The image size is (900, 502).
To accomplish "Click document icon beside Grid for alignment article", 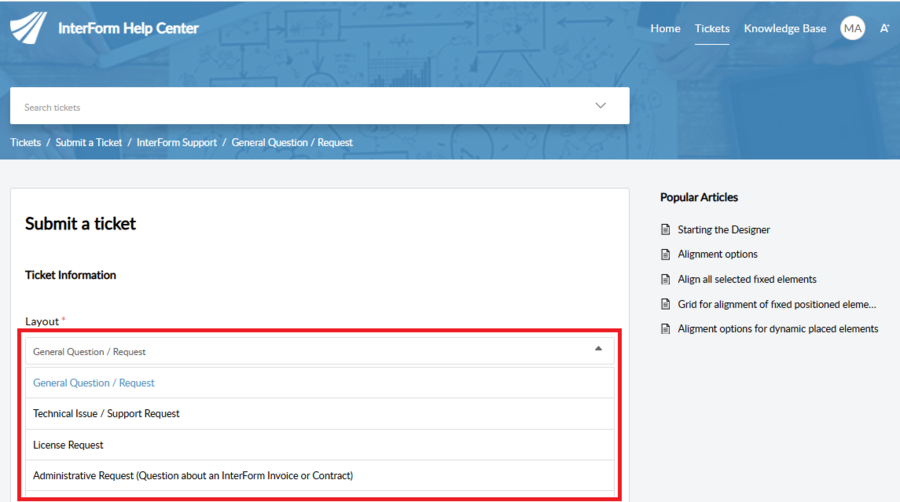I will pyautogui.click(x=665, y=304).
